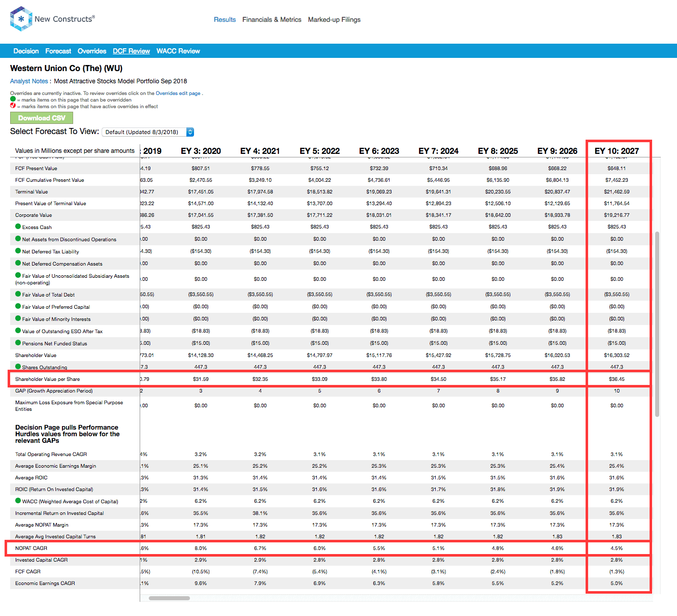
Task: Click the red checkmark legend icon for active overrides
Action: pos(13,106)
